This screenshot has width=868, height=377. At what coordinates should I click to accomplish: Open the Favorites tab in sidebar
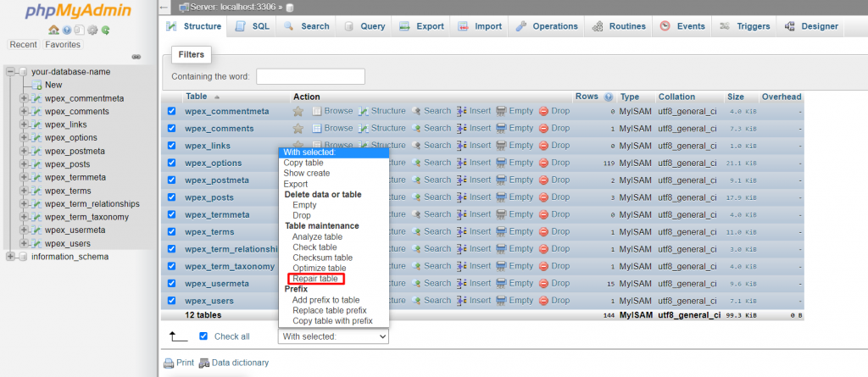click(x=63, y=44)
